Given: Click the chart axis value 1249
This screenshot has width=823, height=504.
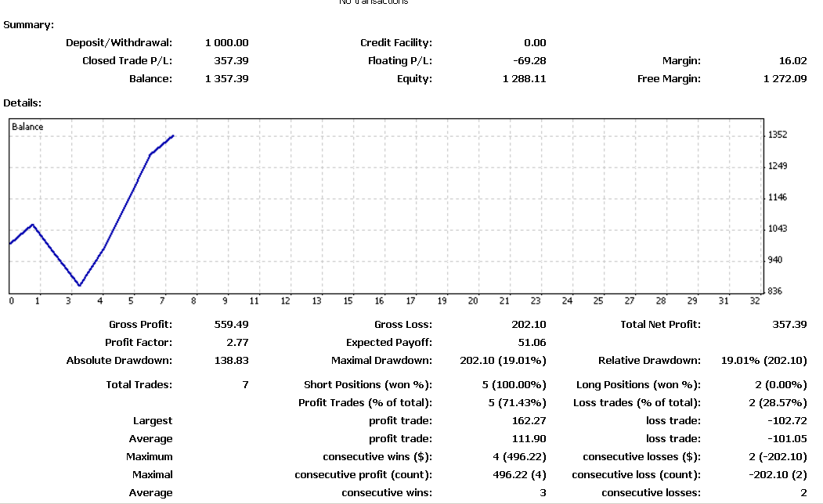Looking at the screenshot, I should 778,166.
